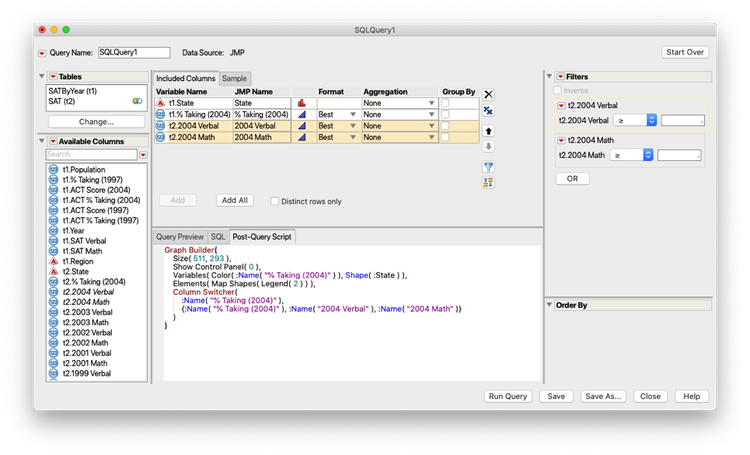Click the t1.Population numeric column icon
The image size is (750, 455).
[x=54, y=170]
